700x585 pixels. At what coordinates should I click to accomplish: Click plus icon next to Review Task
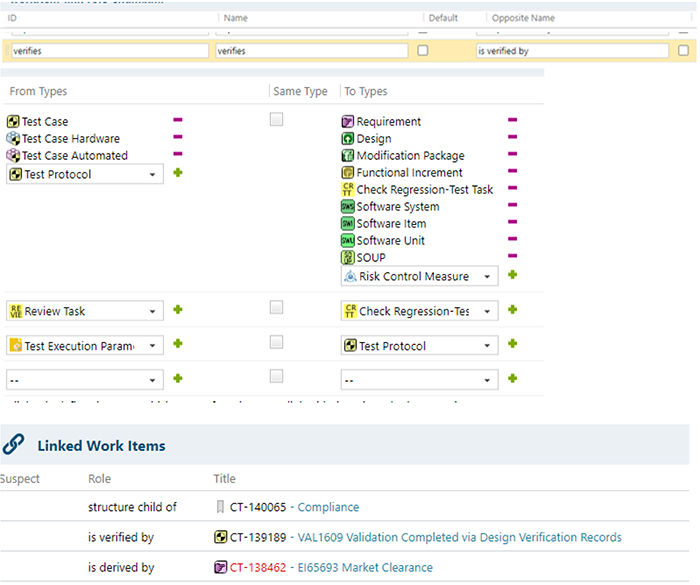[178, 311]
